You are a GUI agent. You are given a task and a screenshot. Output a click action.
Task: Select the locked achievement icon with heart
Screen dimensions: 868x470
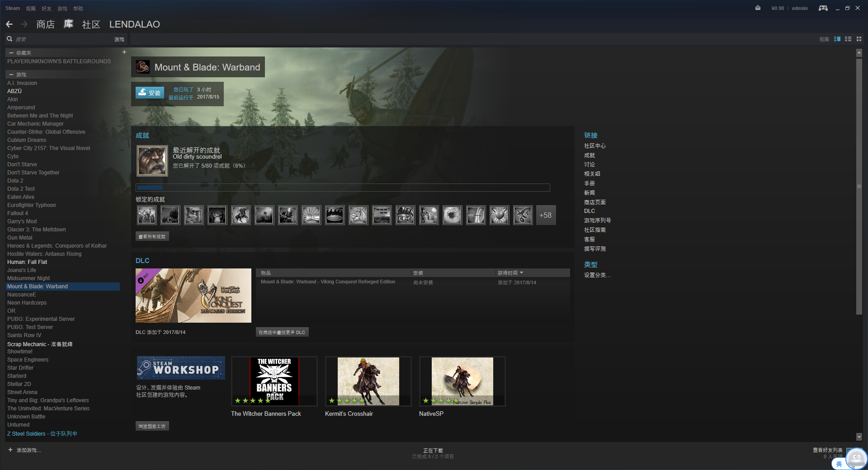click(x=499, y=215)
